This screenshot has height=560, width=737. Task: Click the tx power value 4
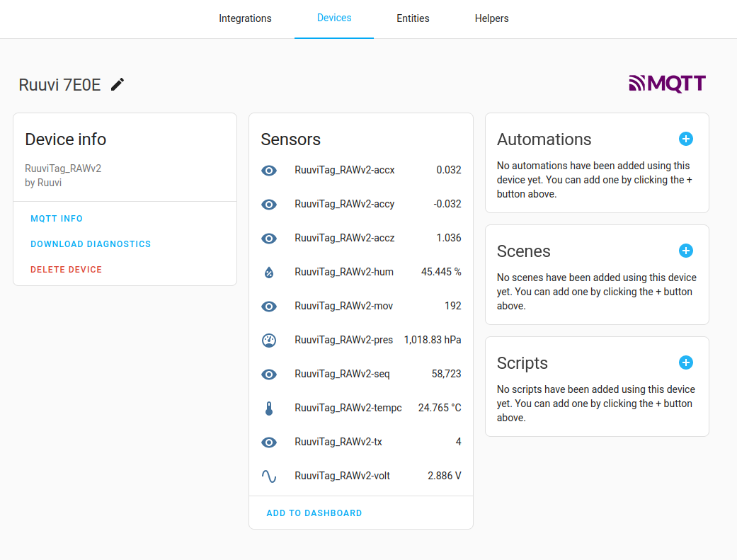(x=458, y=442)
